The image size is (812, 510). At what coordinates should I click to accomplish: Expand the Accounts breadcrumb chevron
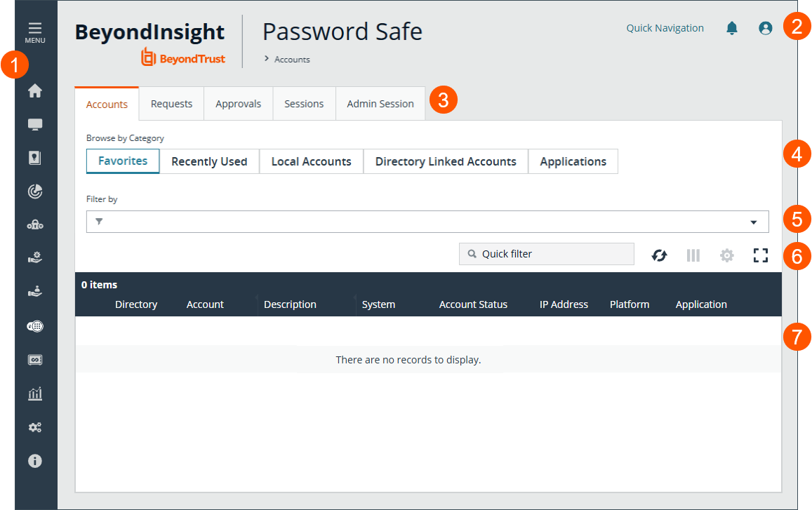[266, 59]
